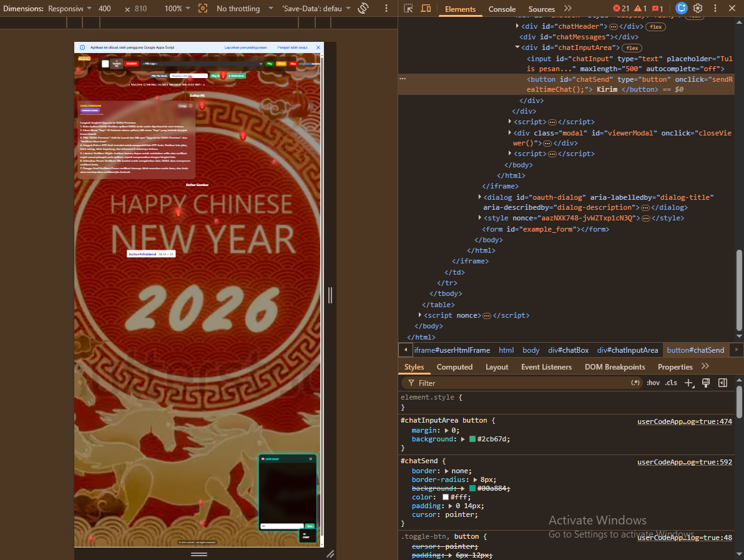Click the viewport width field showing 400
The height and width of the screenshot is (560, 744).
coord(104,9)
